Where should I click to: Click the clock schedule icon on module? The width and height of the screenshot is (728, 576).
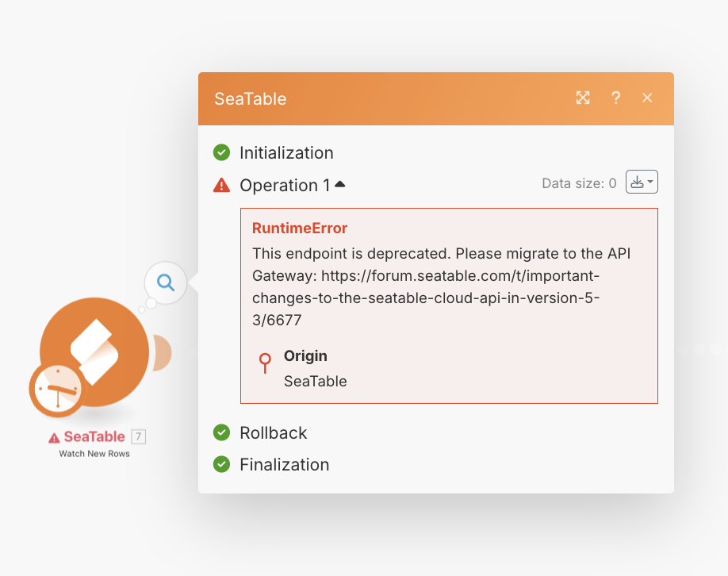tap(58, 388)
